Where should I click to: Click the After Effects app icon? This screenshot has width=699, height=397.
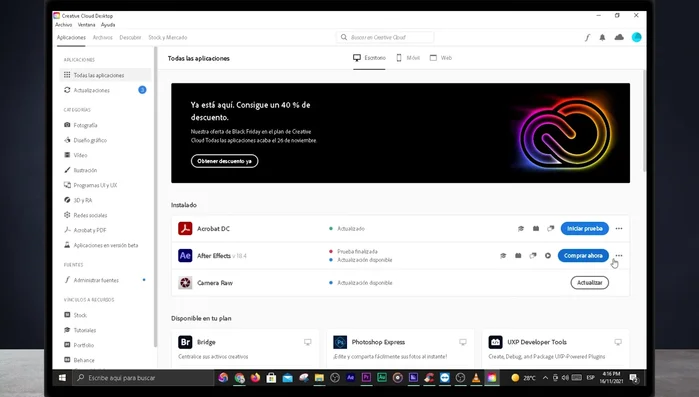185,256
